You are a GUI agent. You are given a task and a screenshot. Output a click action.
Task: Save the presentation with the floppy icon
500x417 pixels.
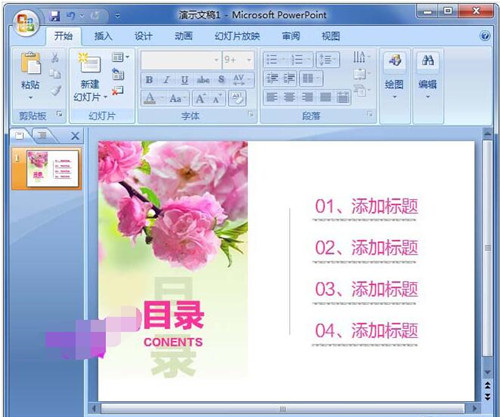pyautogui.click(x=55, y=16)
